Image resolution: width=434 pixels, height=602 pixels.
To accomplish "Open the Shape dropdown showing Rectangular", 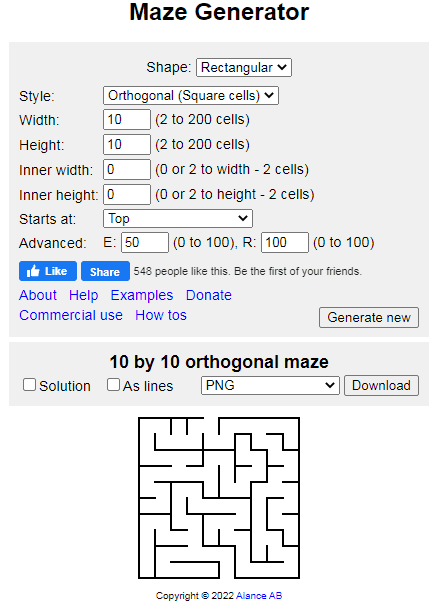I will pyautogui.click(x=244, y=68).
